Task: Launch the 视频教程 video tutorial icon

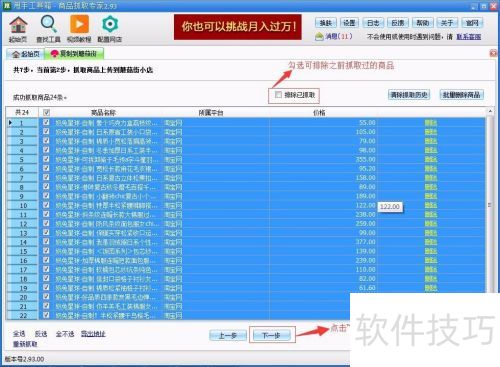Action: (x=79, y=29)
